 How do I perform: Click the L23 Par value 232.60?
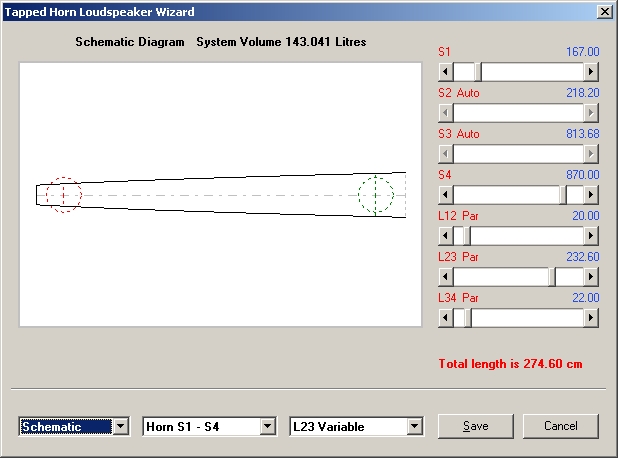[x=583, y=257]
